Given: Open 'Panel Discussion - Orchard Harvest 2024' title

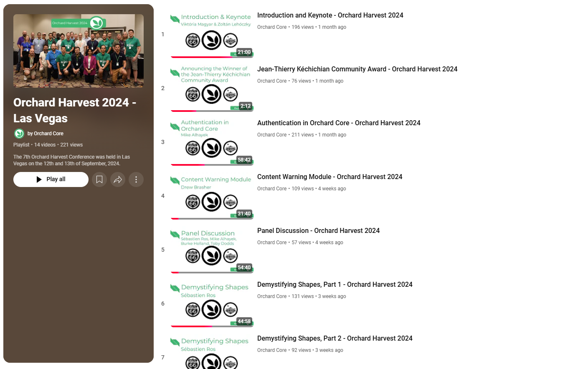Looking at the screenshot, I should pyautogui.click(x=319, y=231).
